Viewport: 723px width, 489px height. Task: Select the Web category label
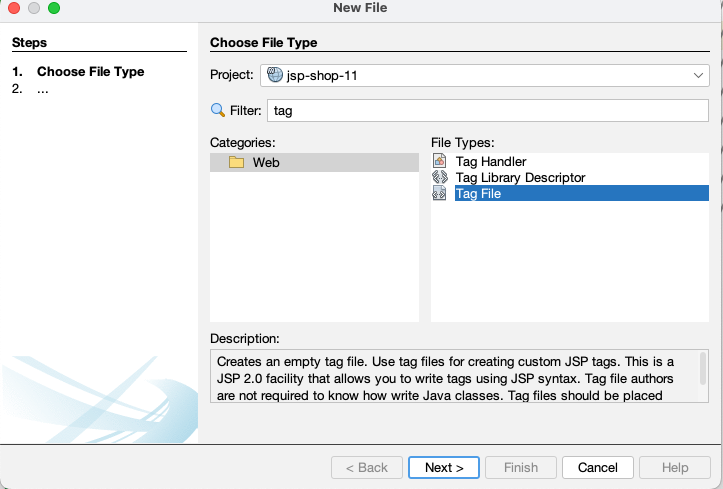pos(266,162)
